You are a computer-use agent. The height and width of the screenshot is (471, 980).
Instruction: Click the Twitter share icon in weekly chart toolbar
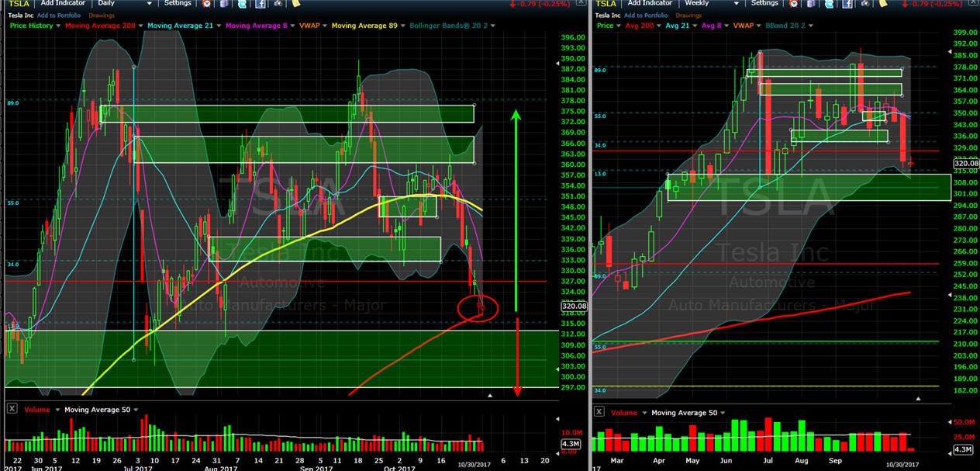point(830,4)
